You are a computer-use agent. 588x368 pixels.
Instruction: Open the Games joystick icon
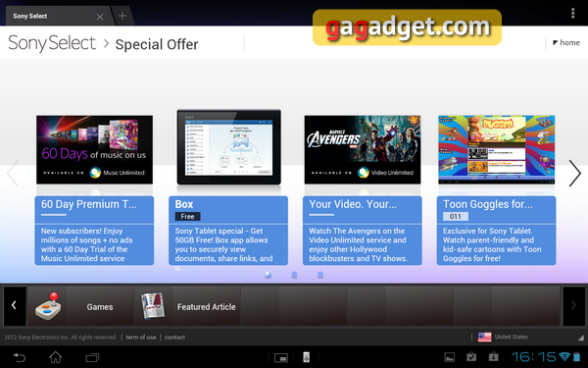point(49,306)
